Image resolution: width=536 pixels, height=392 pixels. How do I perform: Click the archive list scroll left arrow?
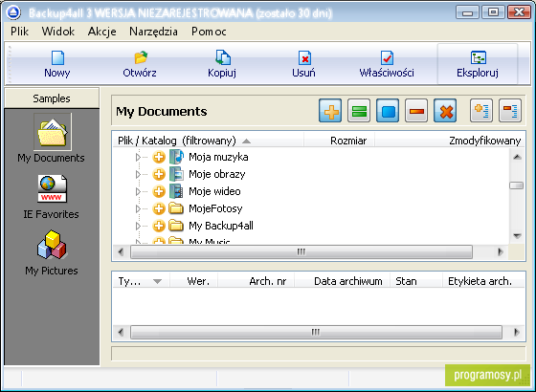(121, 332)
